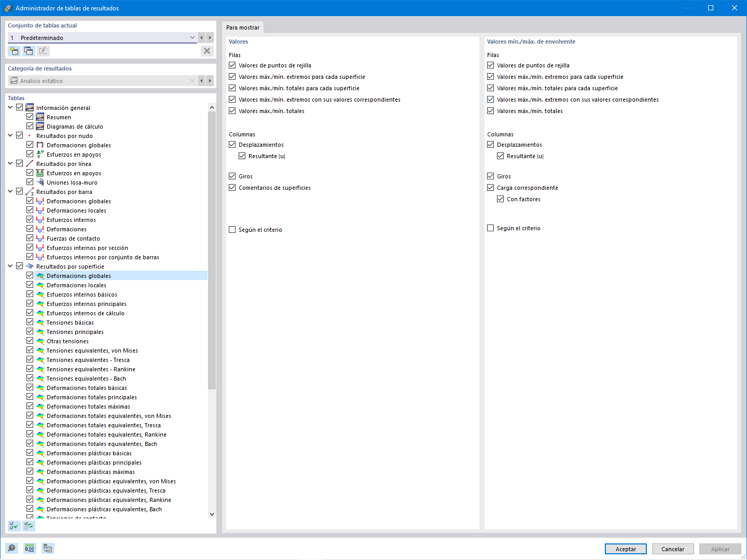Enable Según el criterio in envolvente panel
The height and width of the screenshot is (560, 747).
coord(491,228)
